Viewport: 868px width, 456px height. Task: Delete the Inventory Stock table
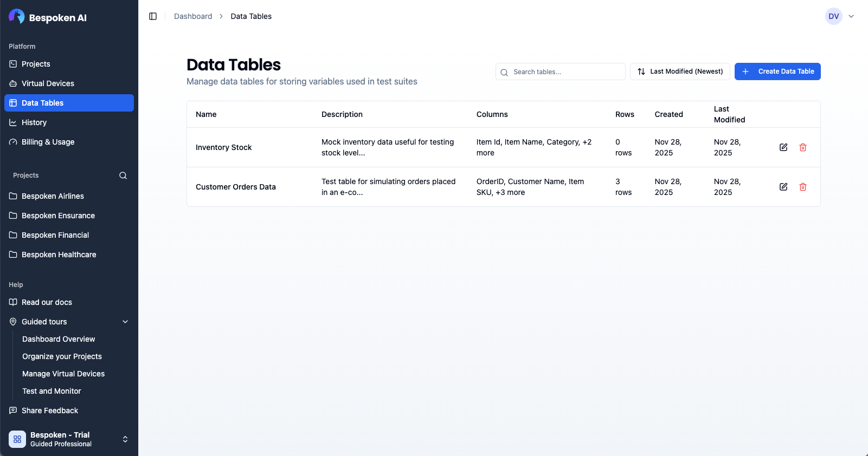coord(803,147)
